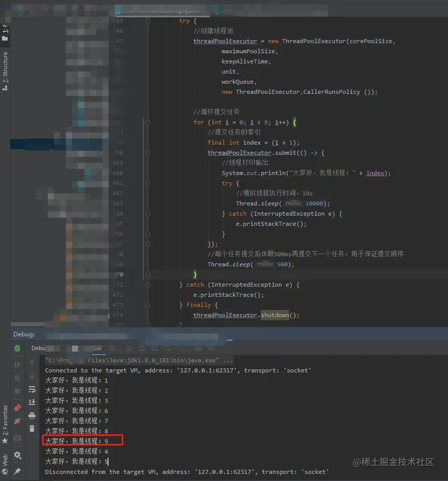The image size is (448, 481).
Task: Click fold marker at line 470 closing brace
Action: coord(148,274)
